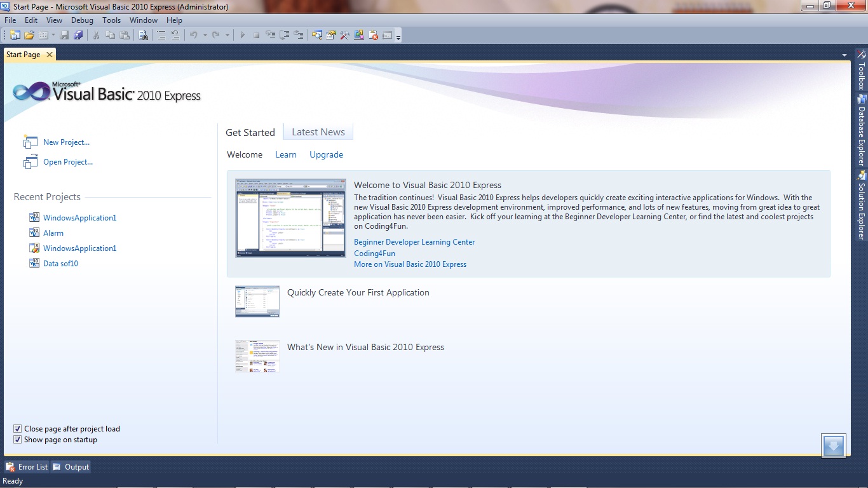
Task: Click the Paste clipboard icon
Action: (125, 36)
